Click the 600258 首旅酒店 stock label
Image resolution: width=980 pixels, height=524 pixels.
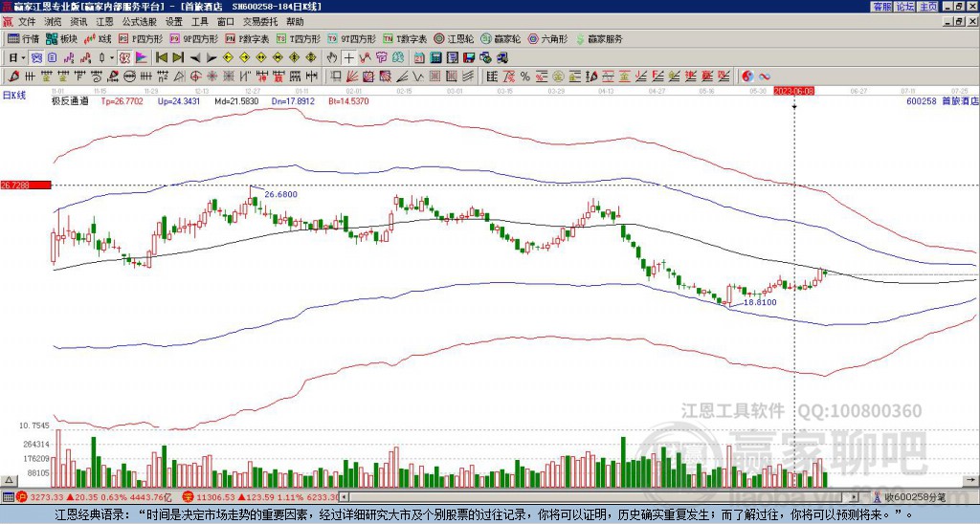tap(942, 100)
